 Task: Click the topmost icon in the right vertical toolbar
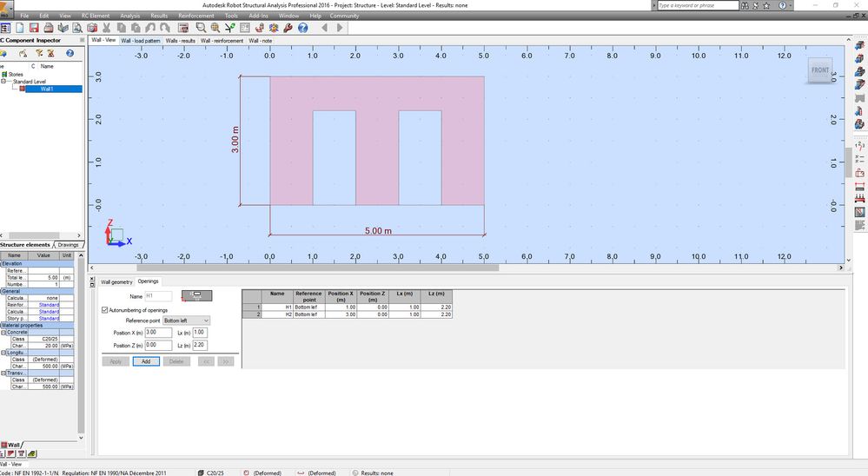(x=859, y=45)
